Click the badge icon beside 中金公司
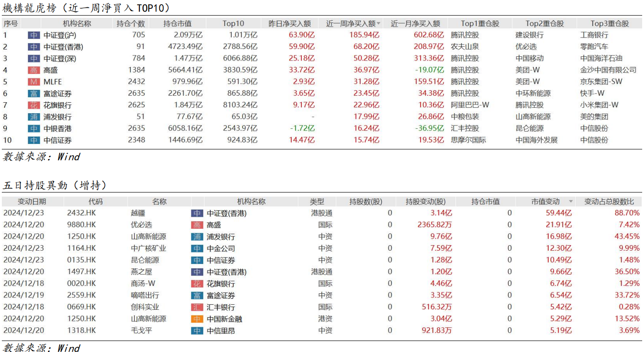Image resolution: width=644 pixels, height=352 pixels. (197, 248)
